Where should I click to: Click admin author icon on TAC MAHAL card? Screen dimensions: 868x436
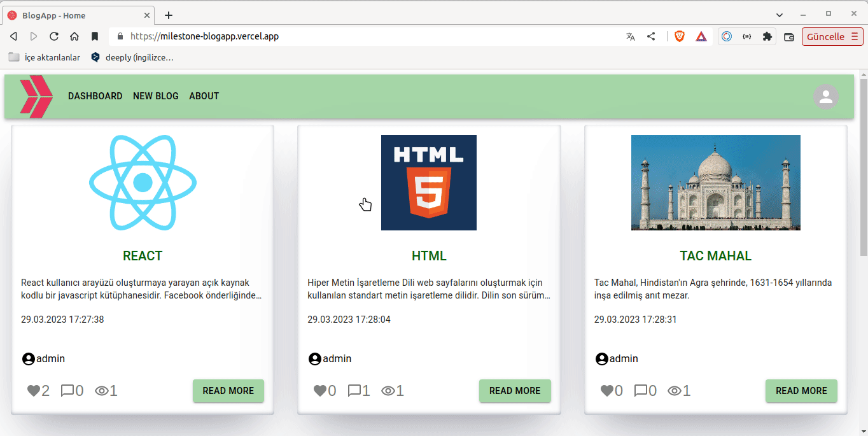coord(601,359)
